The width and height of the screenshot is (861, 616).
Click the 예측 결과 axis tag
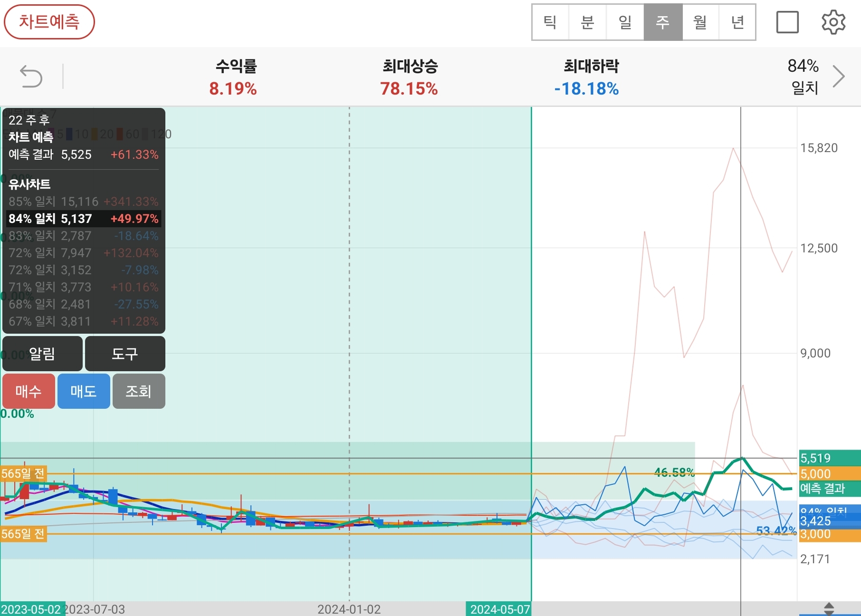[830, 489]
